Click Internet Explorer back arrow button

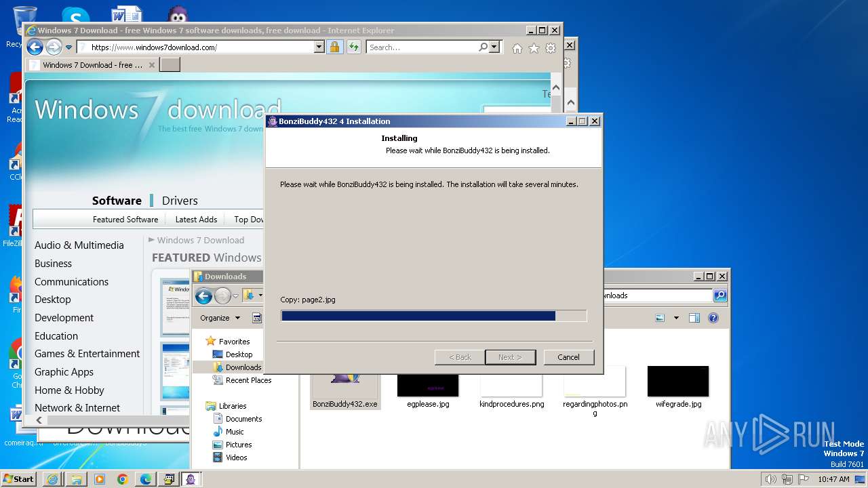[35, 47]
